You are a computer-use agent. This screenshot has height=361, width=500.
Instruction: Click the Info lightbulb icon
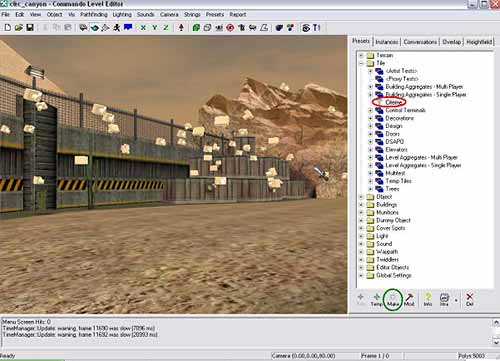click(x=428, y=299)
